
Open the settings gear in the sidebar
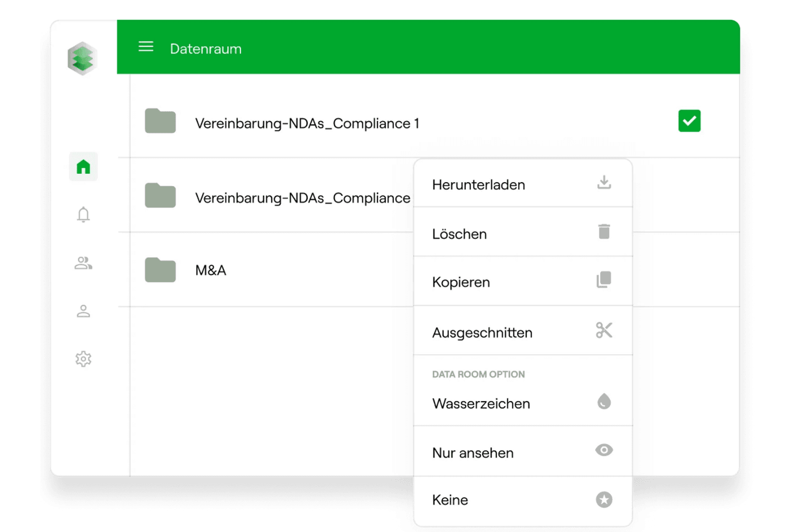tap(83, 359)
